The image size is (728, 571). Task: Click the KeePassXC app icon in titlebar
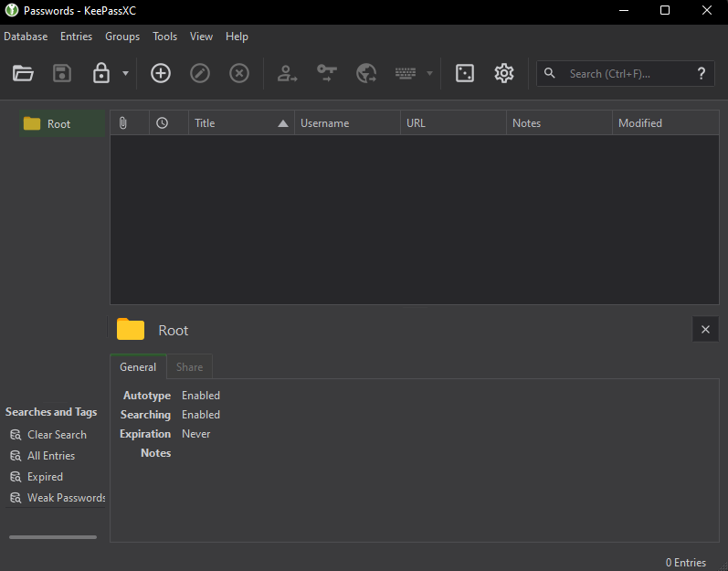[x=12, y=10]
